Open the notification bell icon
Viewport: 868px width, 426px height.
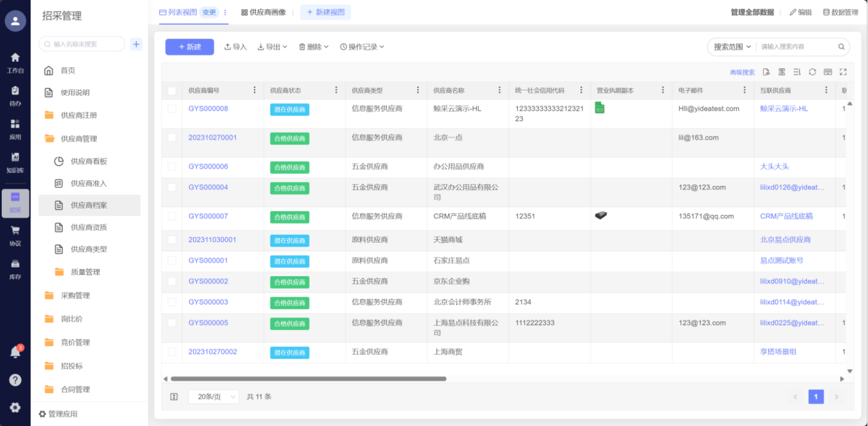click(x=16, y=352)
